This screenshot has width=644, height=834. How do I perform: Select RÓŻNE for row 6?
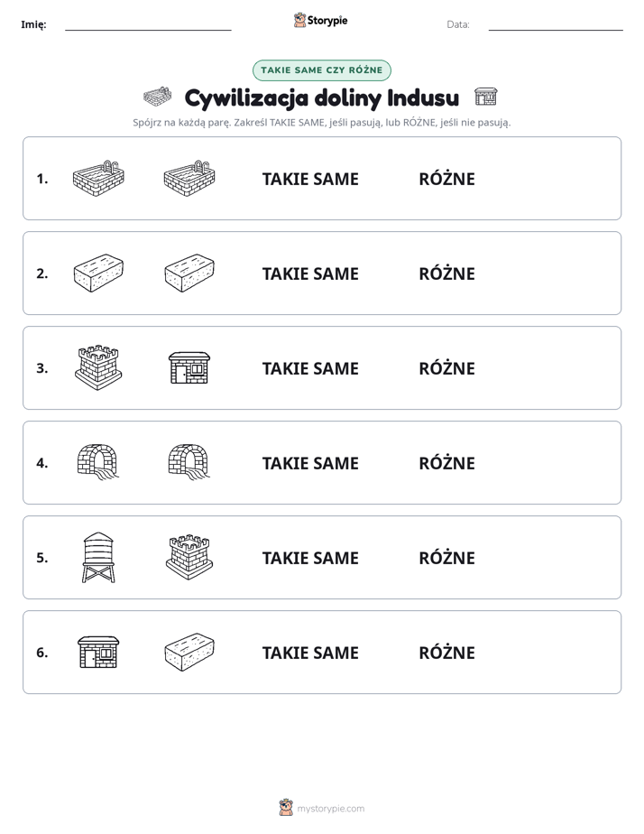[x=446, y=652]
